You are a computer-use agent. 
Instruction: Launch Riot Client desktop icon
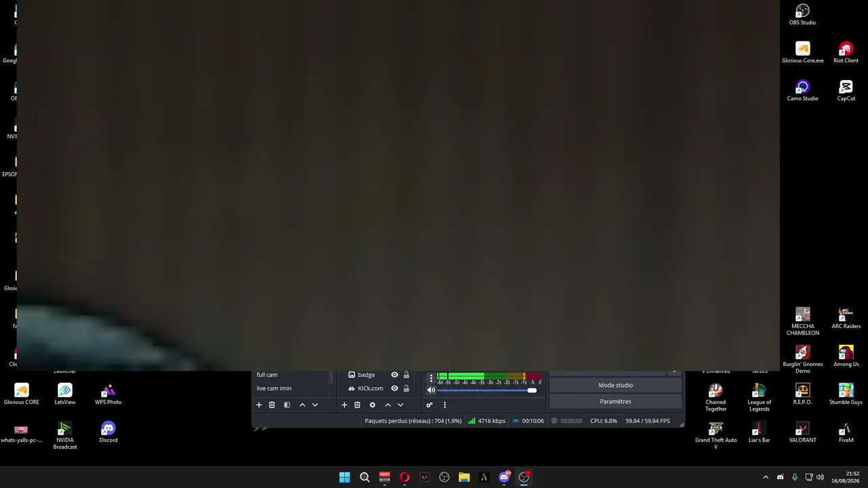pos(846,53)
